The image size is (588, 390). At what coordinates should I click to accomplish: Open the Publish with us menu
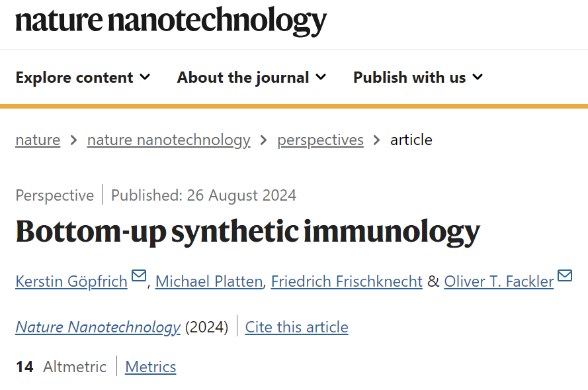pos(418,77)
